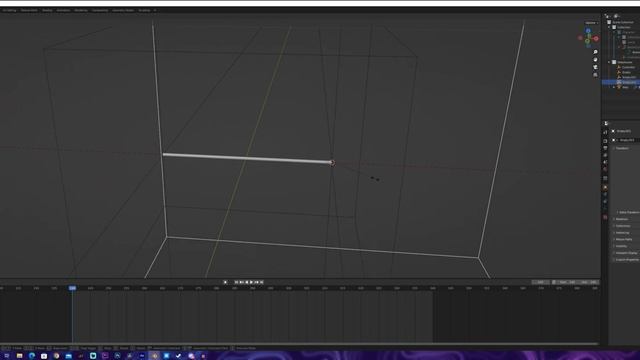Expand the Instancing panel
The image size is (640, 360).
pos(622,233)
